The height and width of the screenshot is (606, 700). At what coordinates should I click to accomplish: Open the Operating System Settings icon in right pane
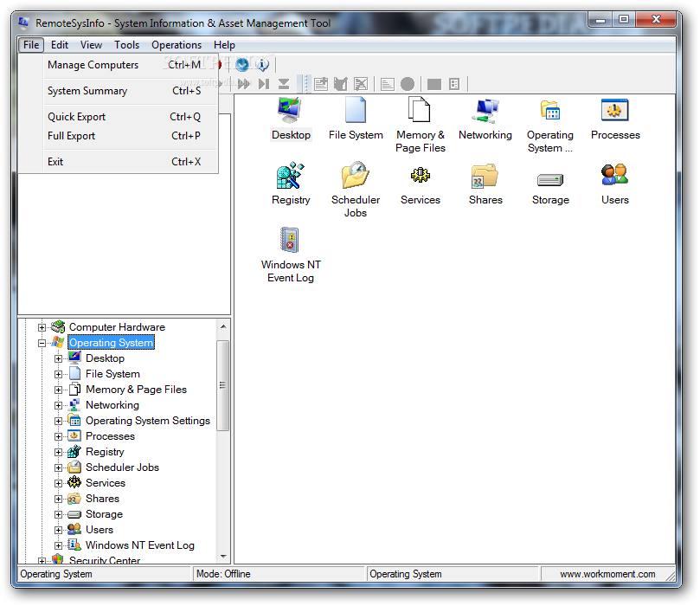pyautogui.click(x=550, y=110)
